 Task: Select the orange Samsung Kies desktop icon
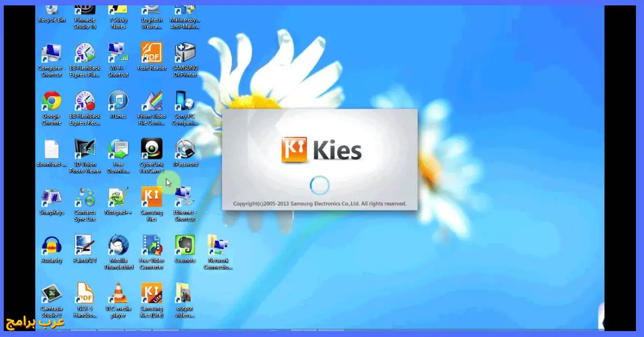click(152, 205)
